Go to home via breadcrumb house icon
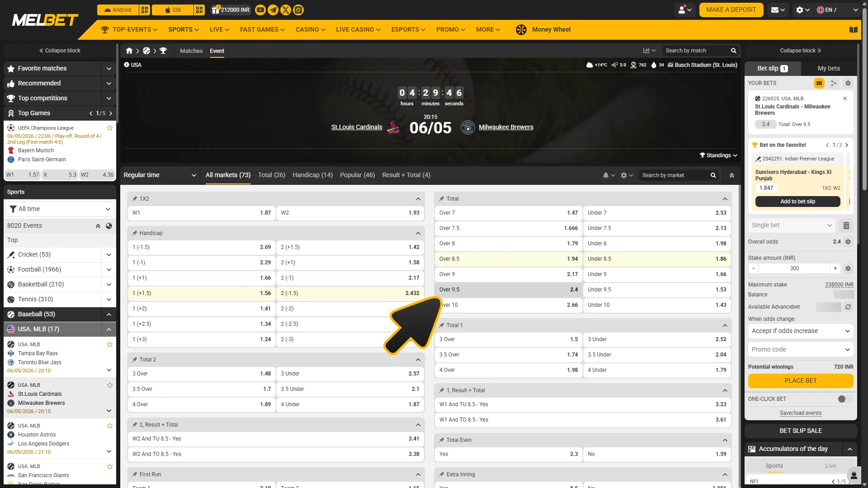This screenshot has height=488, width=868. 129,51
